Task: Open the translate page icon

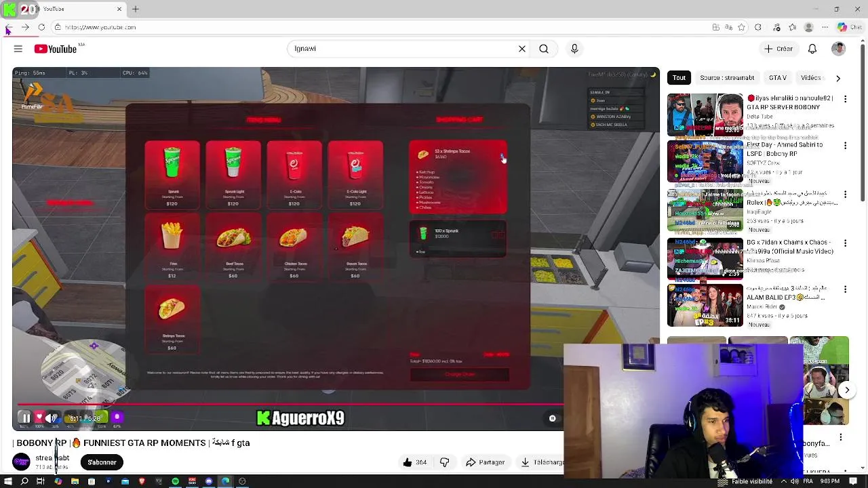Action: 729,27
